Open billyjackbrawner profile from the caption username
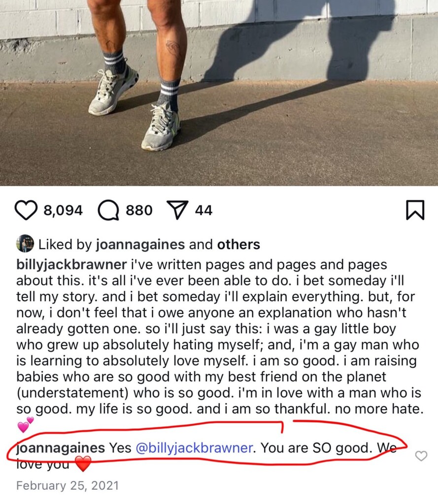Screen dimensions: 438x504 [71, 264]
